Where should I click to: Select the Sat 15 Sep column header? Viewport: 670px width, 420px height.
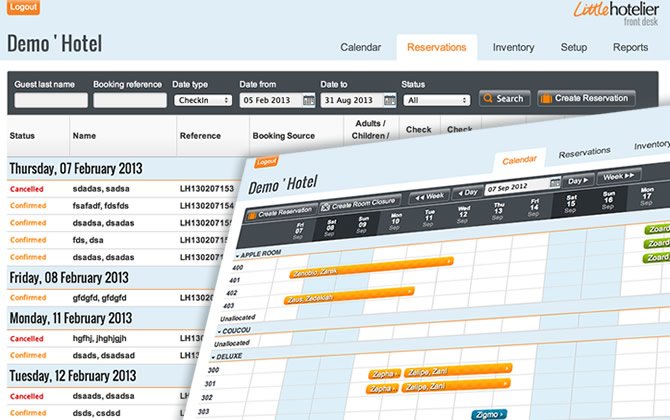pyautogui.click(x=570, y=204)
